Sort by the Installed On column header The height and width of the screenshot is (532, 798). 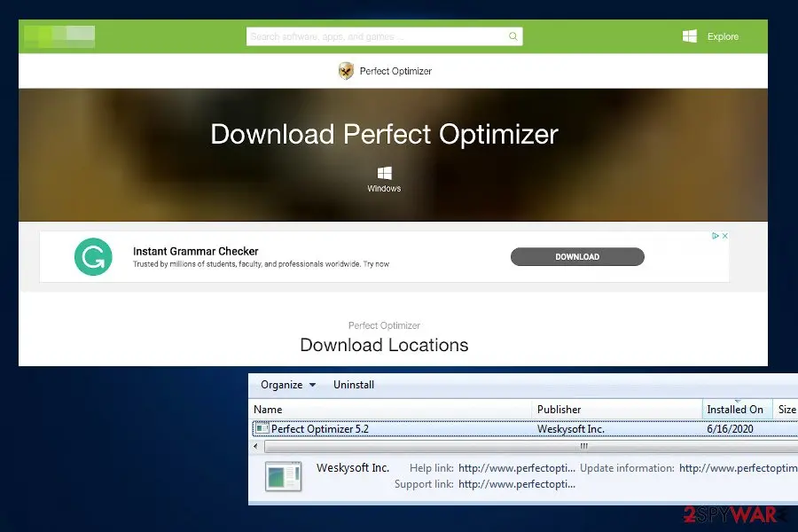pos(738,410)
